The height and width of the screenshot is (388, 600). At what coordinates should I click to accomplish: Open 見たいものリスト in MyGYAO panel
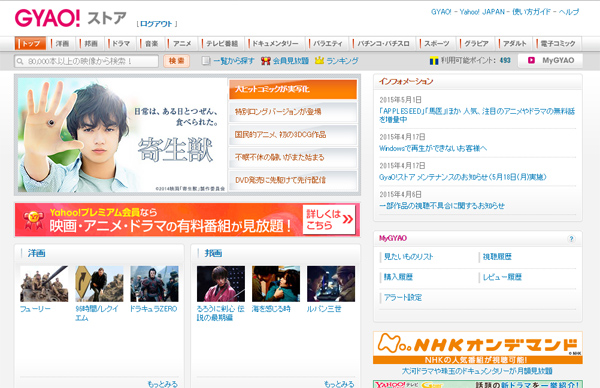pyautogui.click(x=408, y=257)
